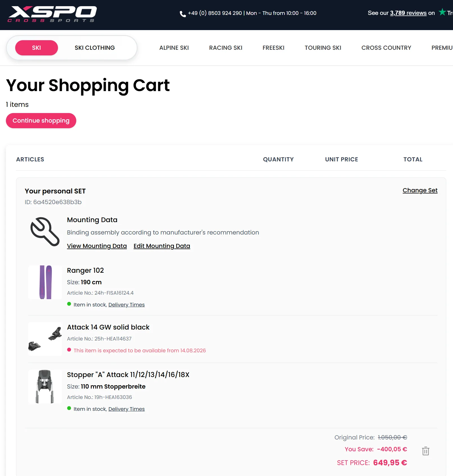
Task: Delete the personal set with trash icon
Action: (x=426, y=451)
